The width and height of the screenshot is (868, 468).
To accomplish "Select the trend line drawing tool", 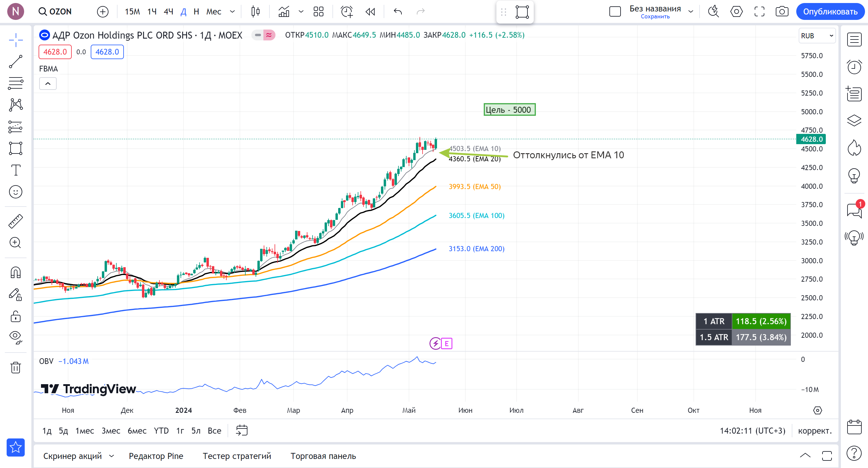I will [x=15, y=62].
